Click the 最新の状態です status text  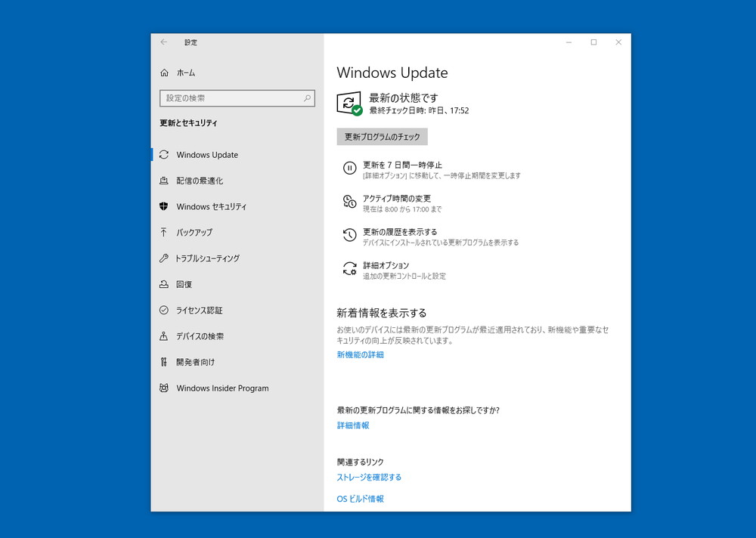point(404,98)
